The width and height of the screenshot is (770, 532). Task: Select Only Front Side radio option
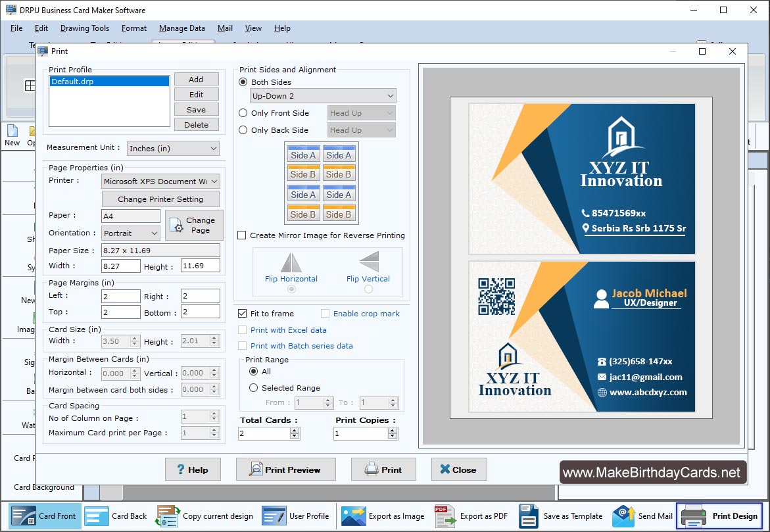click(x=243, y=113)
